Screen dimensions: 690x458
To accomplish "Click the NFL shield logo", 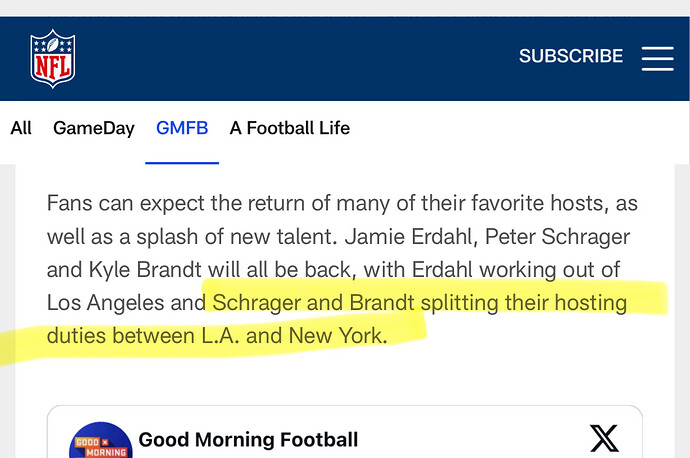I will click(x=52, y=58).
